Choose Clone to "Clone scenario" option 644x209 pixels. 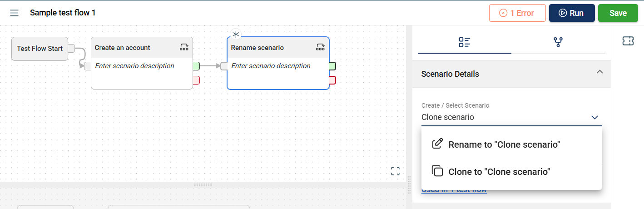pos(499,172)
